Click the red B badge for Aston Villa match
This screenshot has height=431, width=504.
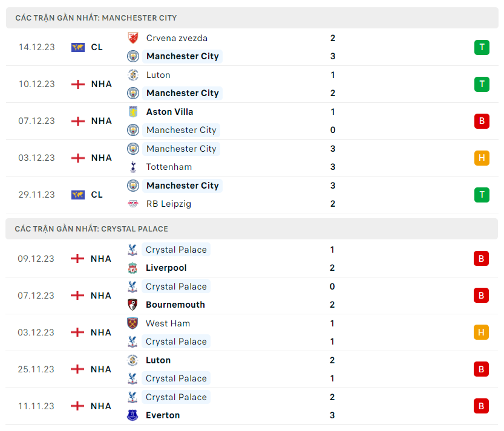pos(482,121)
